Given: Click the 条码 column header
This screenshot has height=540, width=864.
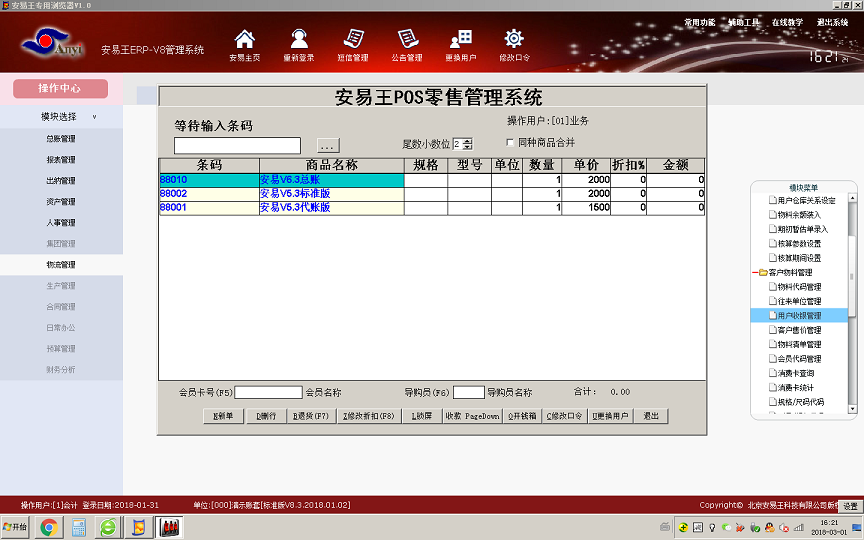Looking at the screenshot, I should click(x=209, y=165).
